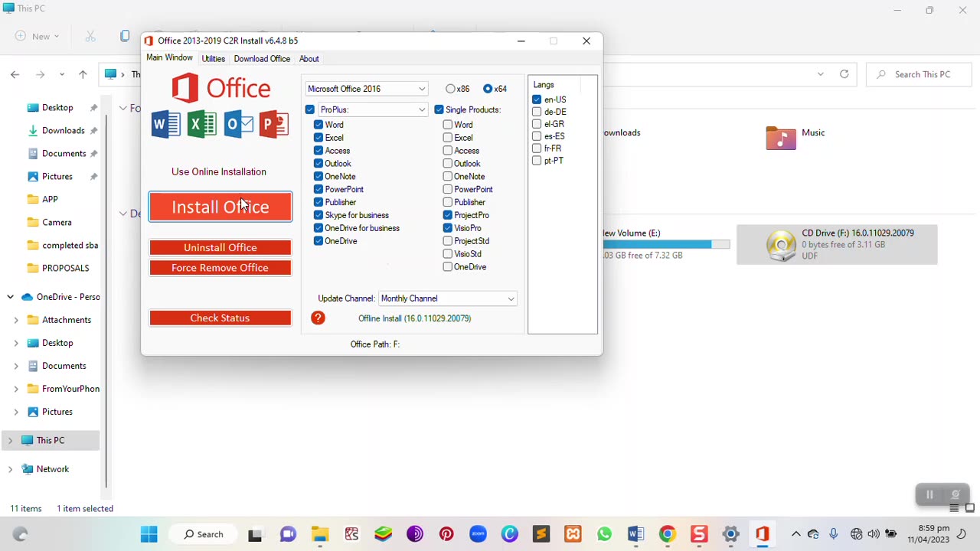Expand the address bar history dropdown
The width and height of the screenshot is (980, 551).
tap(821, 74)
